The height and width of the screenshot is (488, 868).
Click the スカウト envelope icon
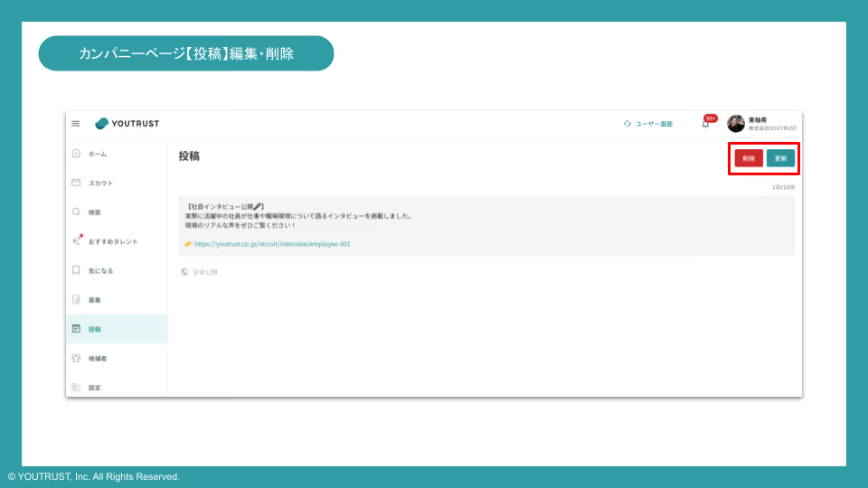tap(76, 183)
